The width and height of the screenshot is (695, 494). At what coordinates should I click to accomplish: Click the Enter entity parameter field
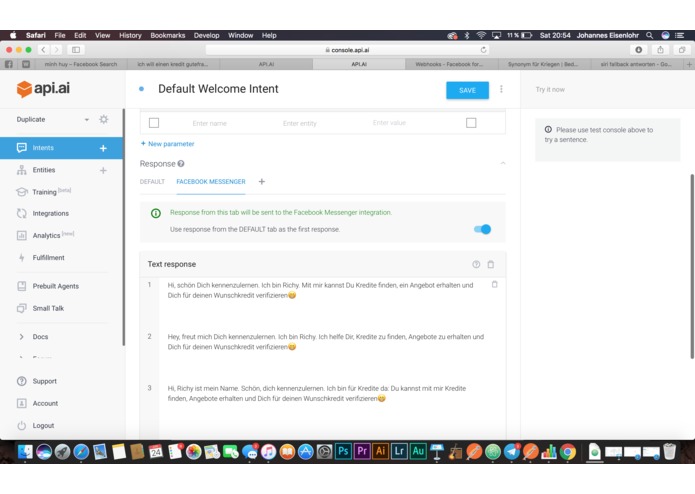(300, 123)
